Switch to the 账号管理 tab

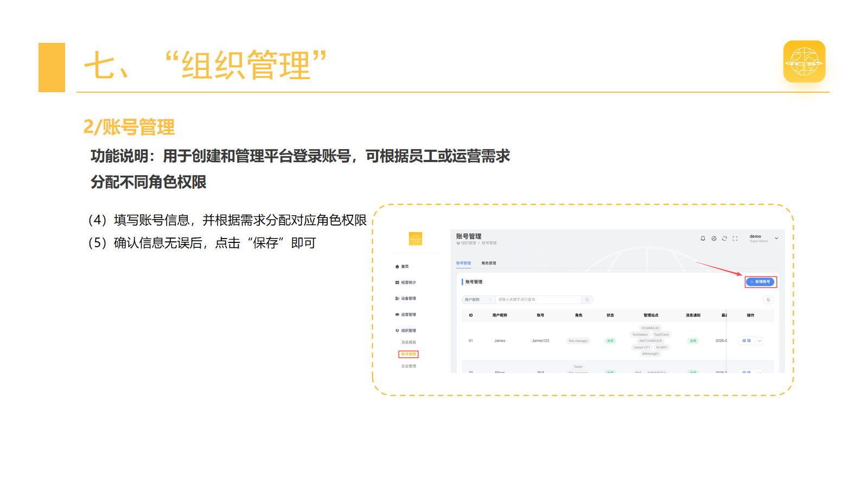tap(463, 263)
